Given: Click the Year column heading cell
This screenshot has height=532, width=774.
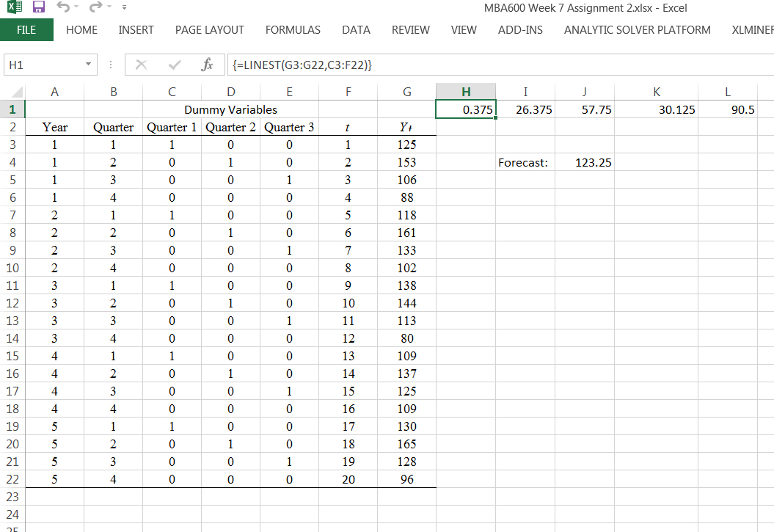Looking at the screenshot, I should click(x=54, y=127).
